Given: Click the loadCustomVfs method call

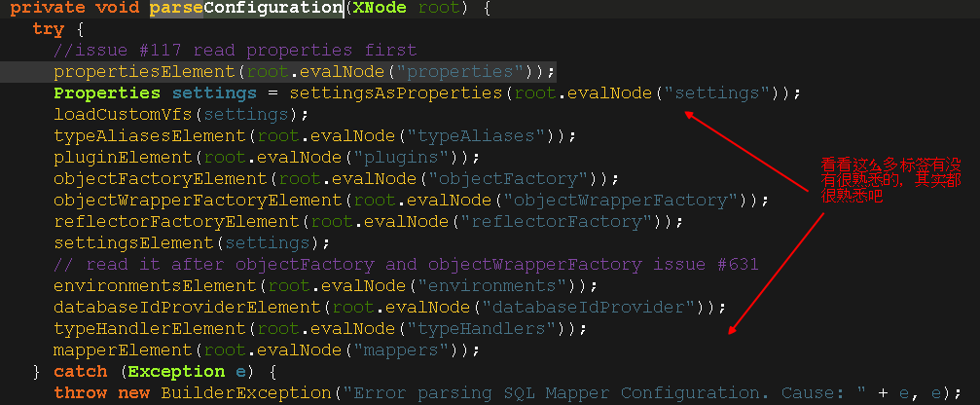Looking at the screenshot, I should tap(124, 115).
